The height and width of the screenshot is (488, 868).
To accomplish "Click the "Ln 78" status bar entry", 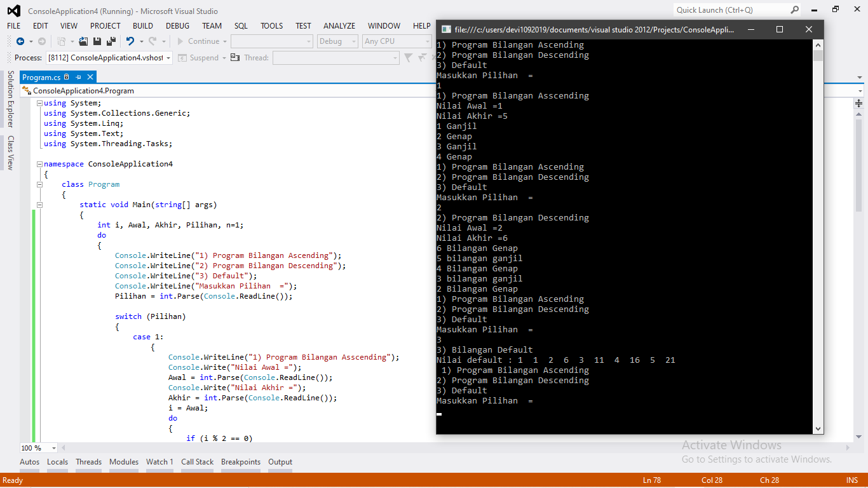I will coord(653,480).
